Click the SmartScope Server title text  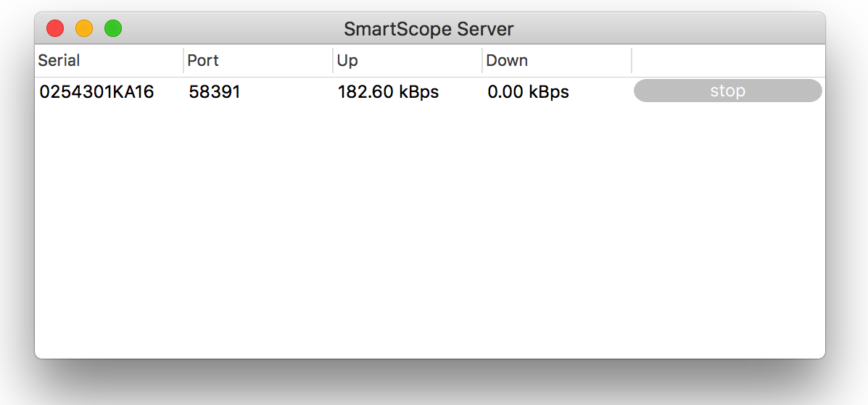pyautogui.click(x=429, y=29)
